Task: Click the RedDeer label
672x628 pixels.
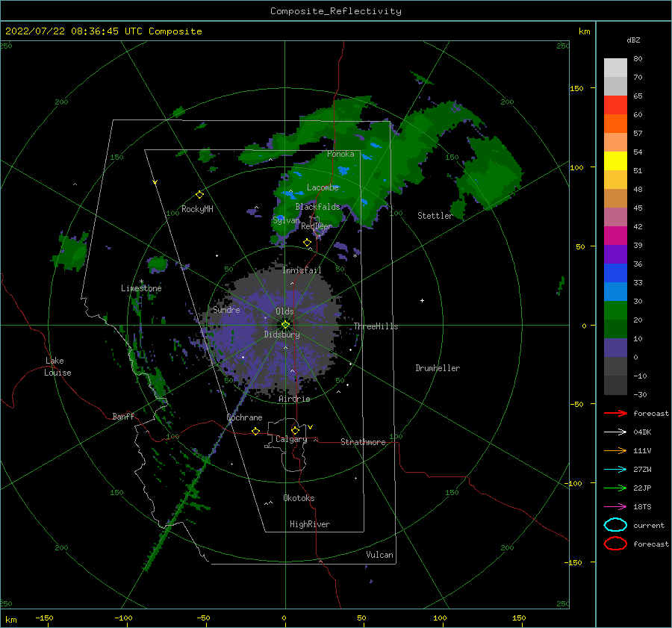Action: [x=317, y=226]
